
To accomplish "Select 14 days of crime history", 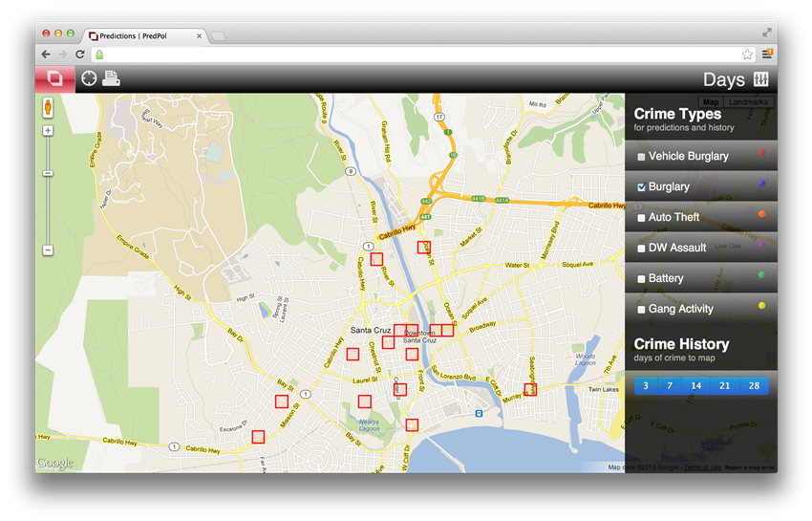I will point(696,385).
